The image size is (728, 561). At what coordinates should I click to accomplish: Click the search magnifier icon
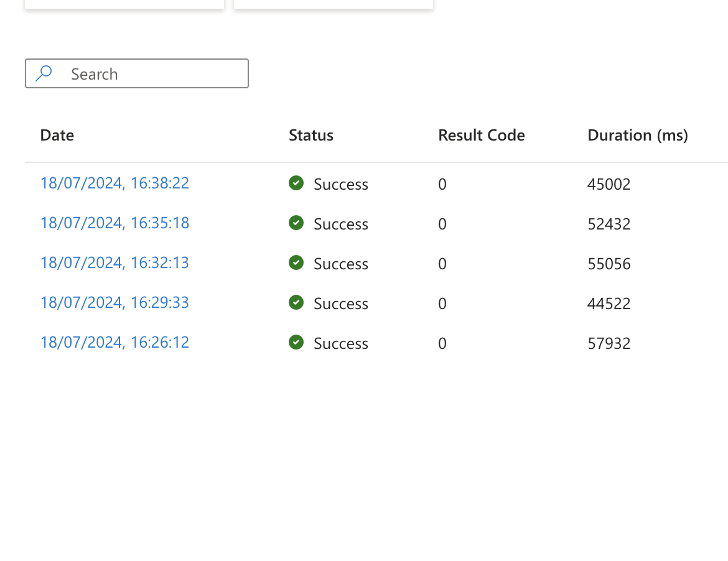44,73
